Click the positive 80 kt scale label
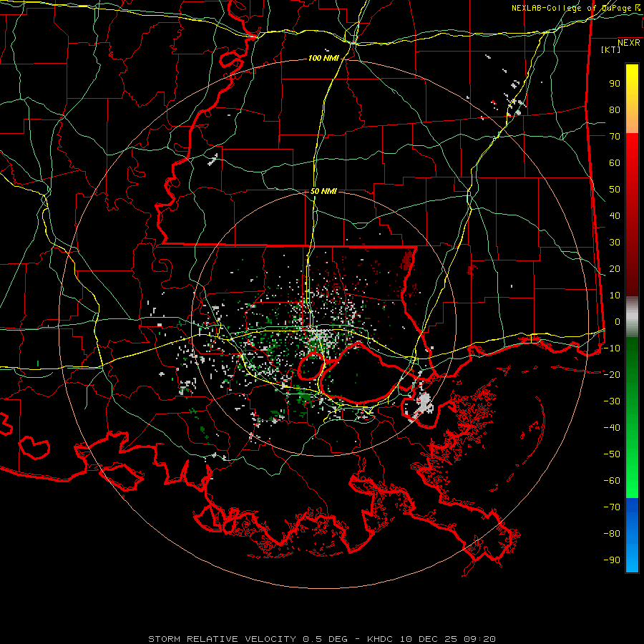644x644 pixels. tap(615, 110)
